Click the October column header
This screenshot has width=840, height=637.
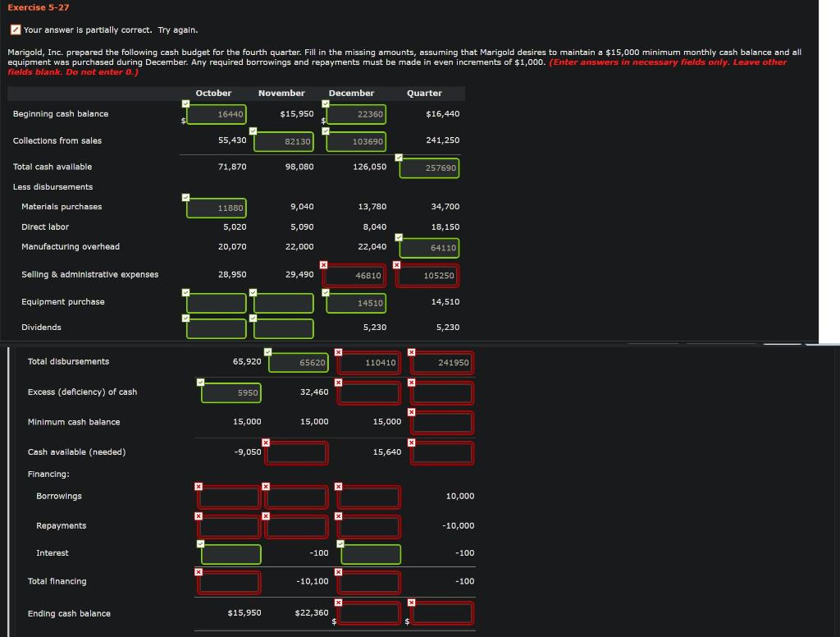(x=213, y=94)
